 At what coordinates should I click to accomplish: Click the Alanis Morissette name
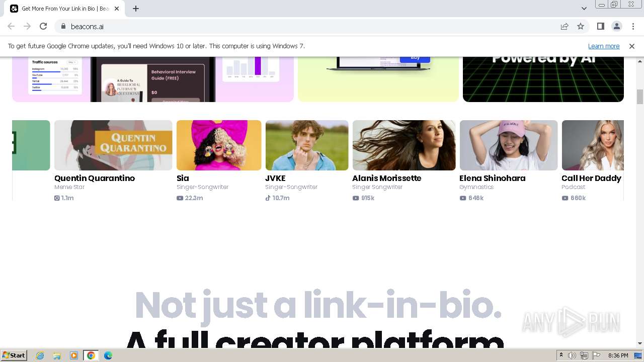(387, 178)
